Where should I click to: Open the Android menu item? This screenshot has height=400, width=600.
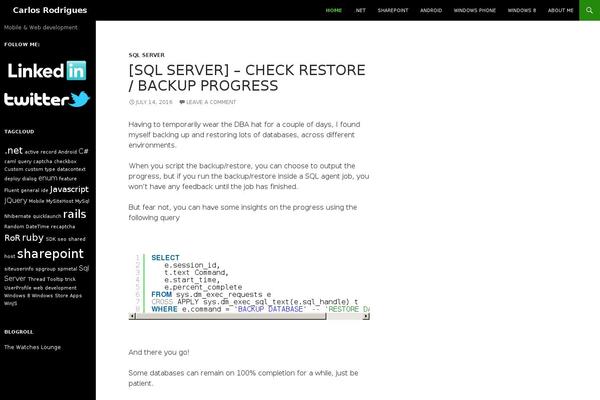pos(431,10)
